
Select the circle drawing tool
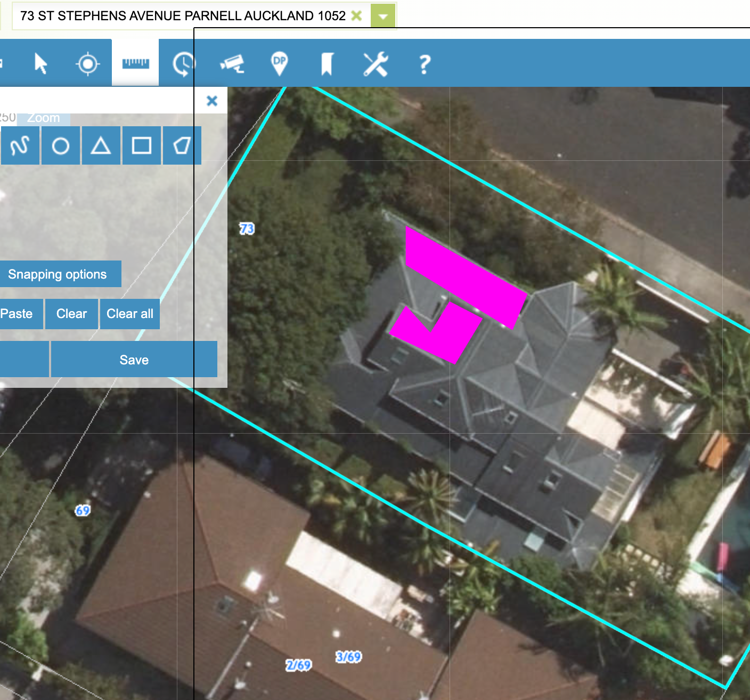[60, 145]
